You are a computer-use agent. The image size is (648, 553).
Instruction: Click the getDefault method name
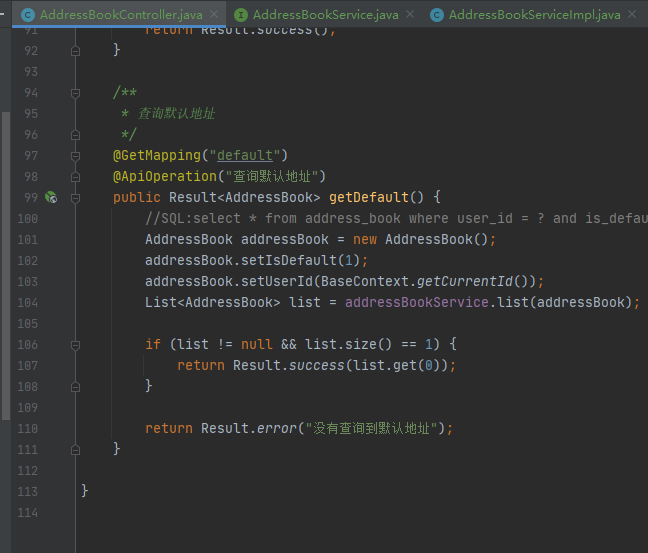click(x=369, y=197)
